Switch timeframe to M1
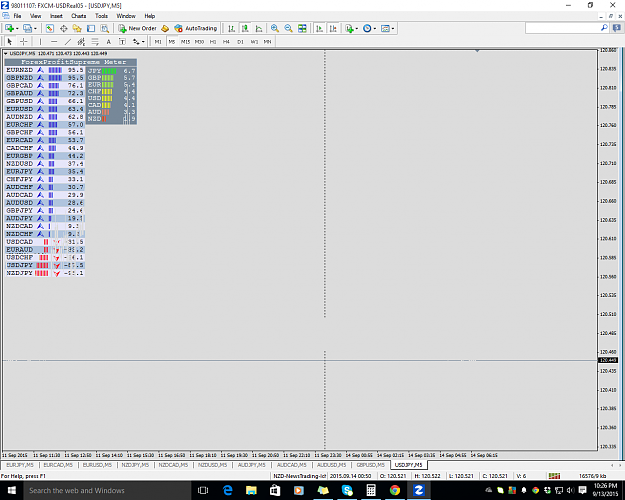This screenshot has height=500, width=625. coord(158,41)
